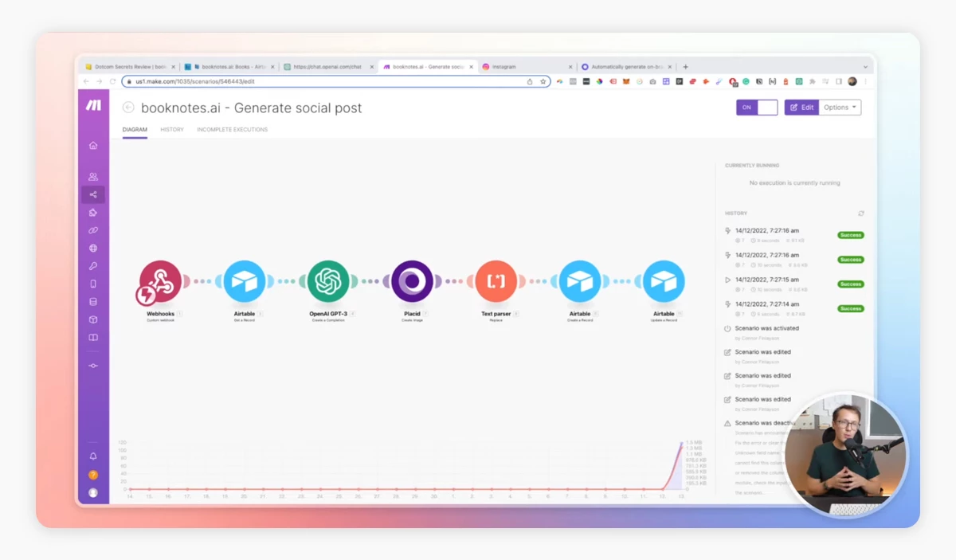Switch to booknotes.ai Books Airtable browser tab
The width and height of the screenshot is (956, 560).
(228, 67)
